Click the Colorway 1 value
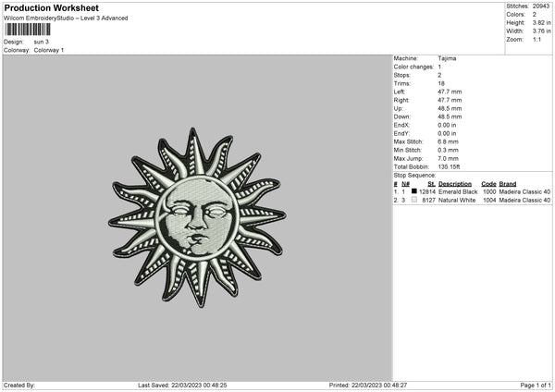555x392 pixels. [x=49, y=50]
